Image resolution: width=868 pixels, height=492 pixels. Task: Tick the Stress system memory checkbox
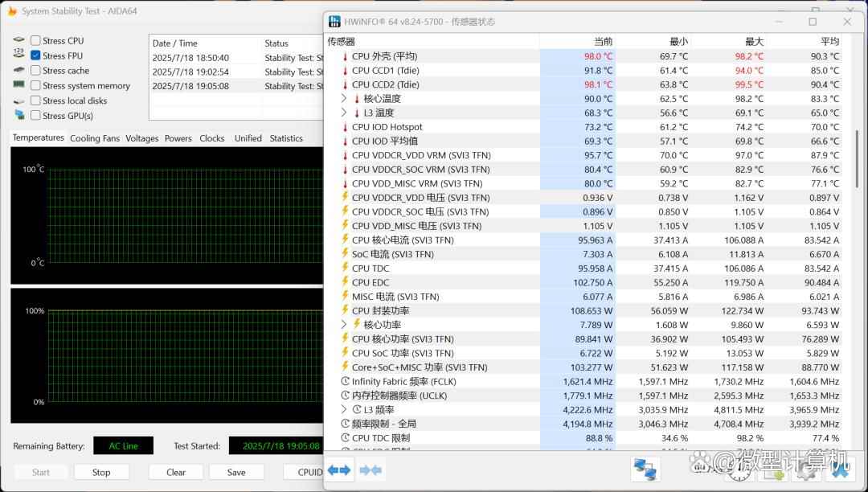point(35,85)
